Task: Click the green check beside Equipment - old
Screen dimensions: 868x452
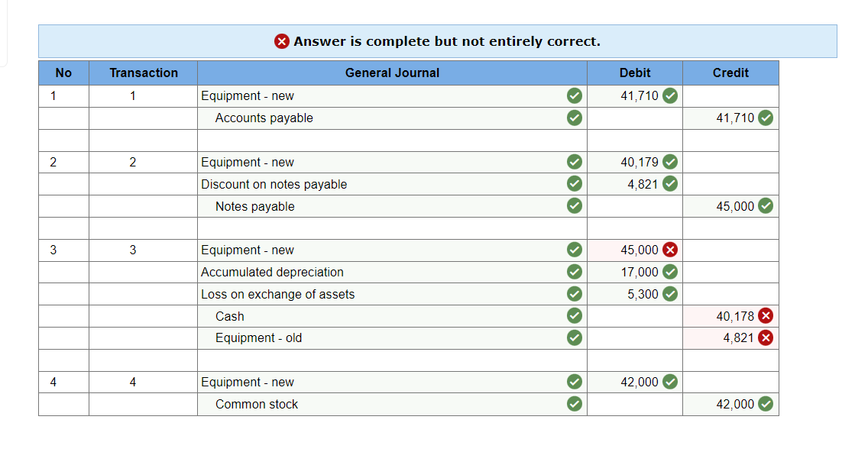Action: click(x=575, y=337)
